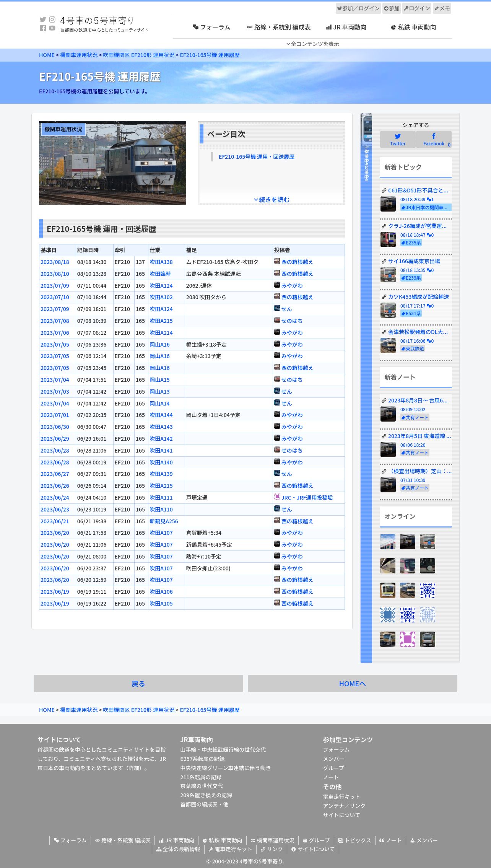Viewport: 491px width, 868px height.
Task: Open 山手線・中央総武緩行線の世代交代 footer link
Action: 223,750
